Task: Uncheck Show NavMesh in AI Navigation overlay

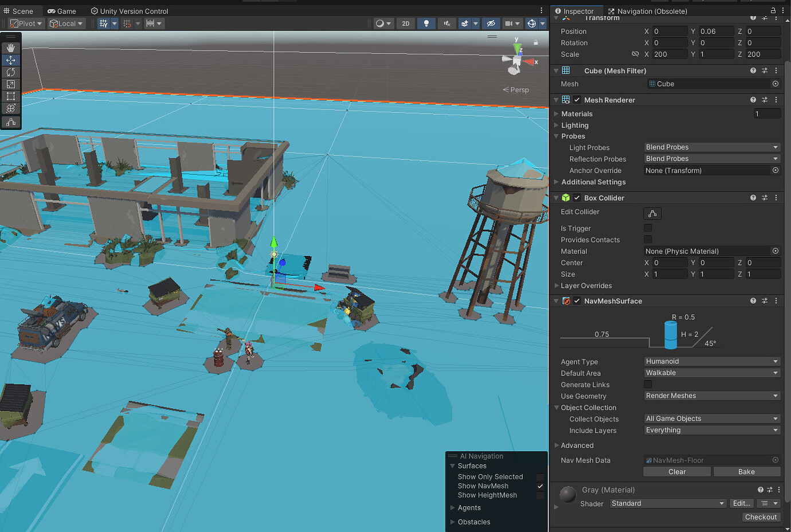Action: coord(539,486)
